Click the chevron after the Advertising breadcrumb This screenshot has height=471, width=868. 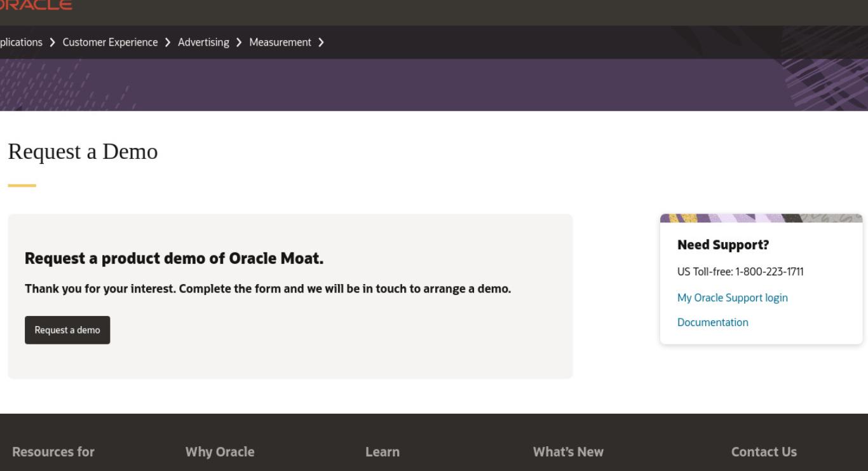click(x=239, y=43)
